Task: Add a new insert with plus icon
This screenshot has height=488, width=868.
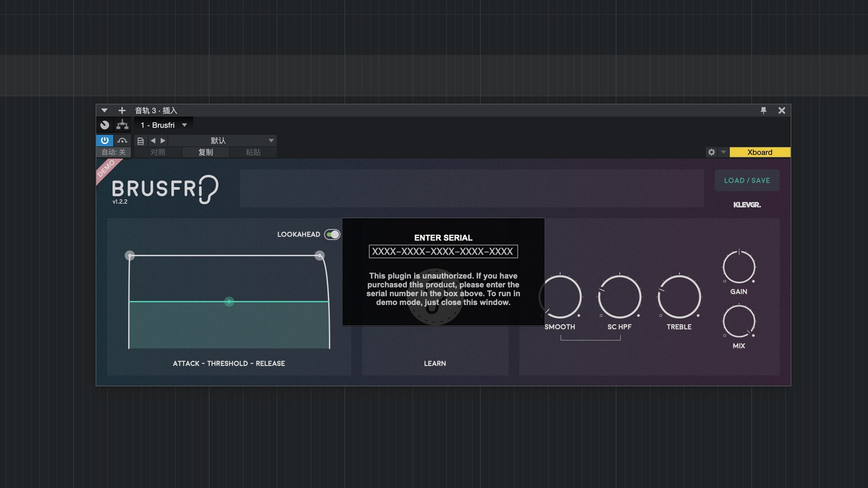Action: pyautogui.click(x=122, y=111)
